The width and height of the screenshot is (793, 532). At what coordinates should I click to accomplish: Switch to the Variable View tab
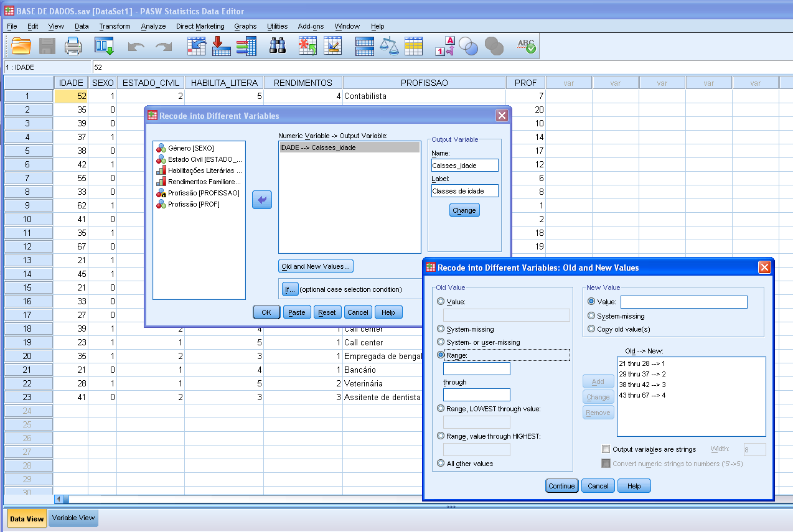73,518
